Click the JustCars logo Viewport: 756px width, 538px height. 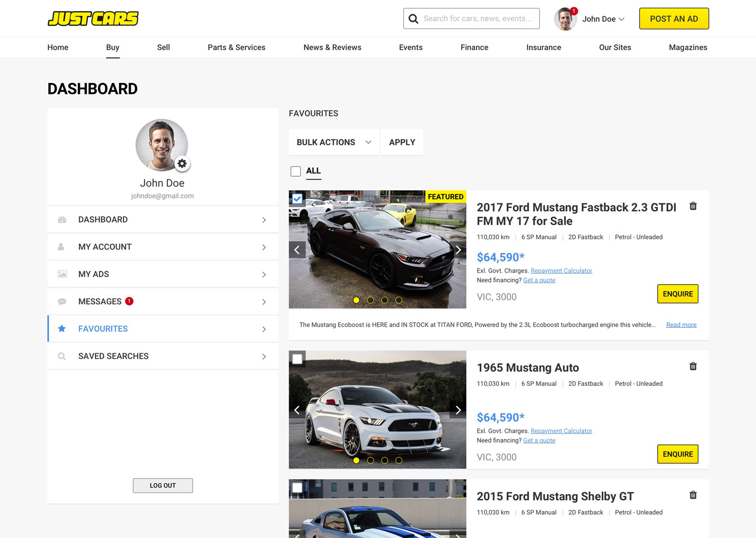click(93, 19)
